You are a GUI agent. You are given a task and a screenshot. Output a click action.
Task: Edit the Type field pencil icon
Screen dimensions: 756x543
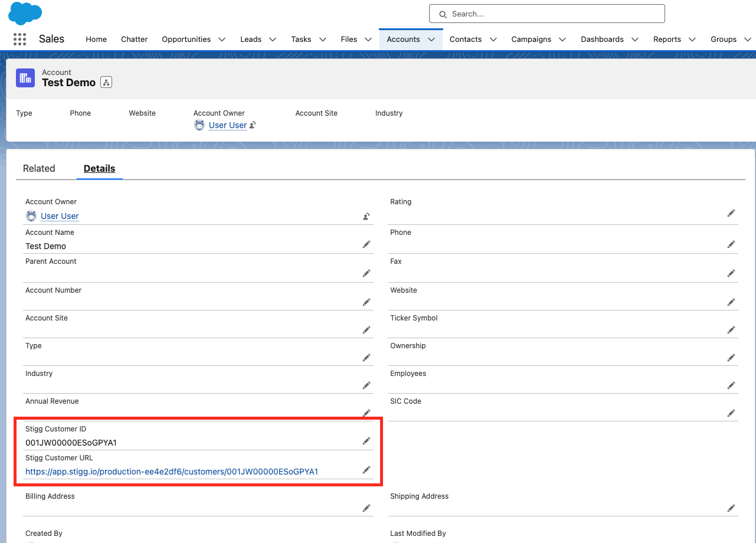(366, 358)
